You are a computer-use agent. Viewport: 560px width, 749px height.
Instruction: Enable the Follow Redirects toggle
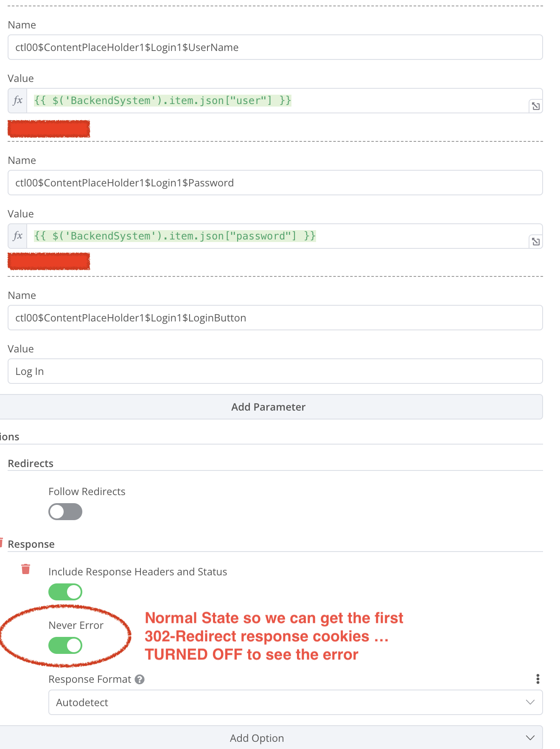point(65,512)
